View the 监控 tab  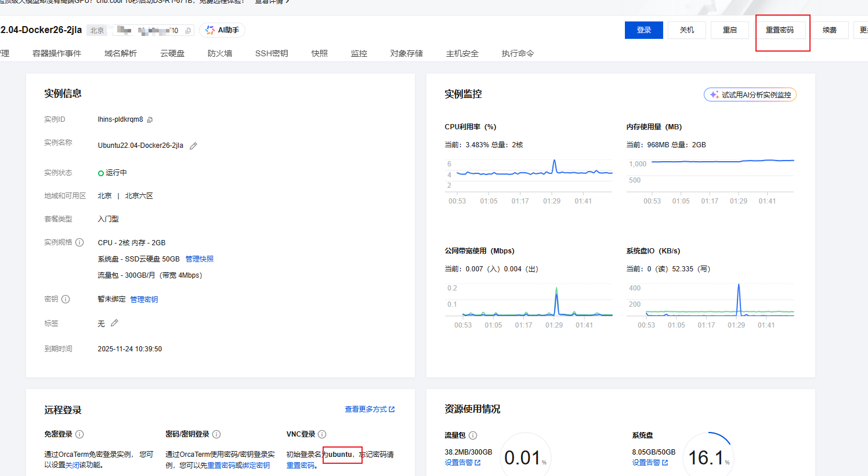[x=359, y=53]
